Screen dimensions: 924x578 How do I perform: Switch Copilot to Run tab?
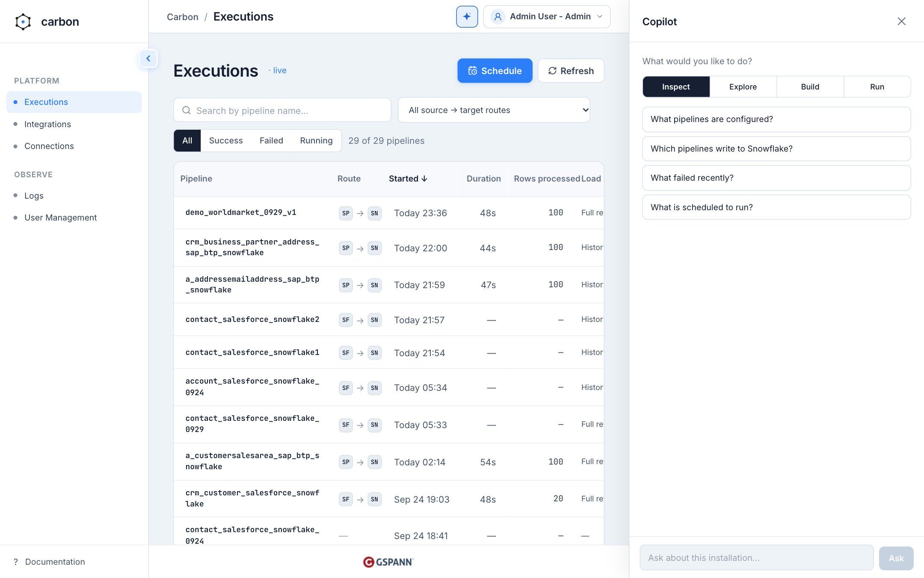coord(877,87)
